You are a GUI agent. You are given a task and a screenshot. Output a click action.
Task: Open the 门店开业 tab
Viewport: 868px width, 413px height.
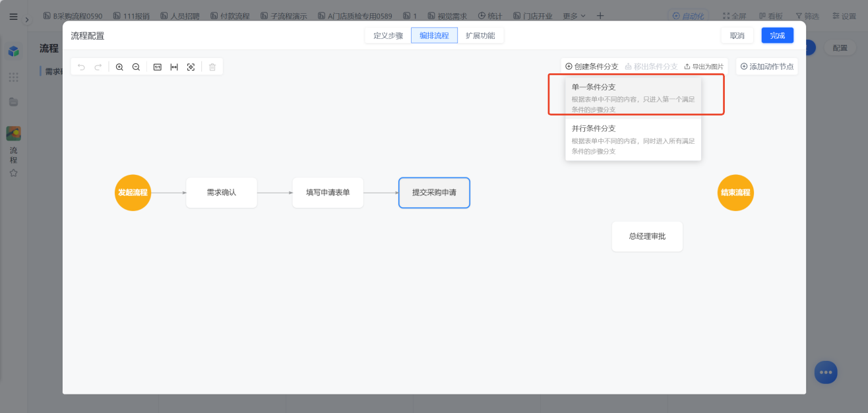tap(532, 16)
